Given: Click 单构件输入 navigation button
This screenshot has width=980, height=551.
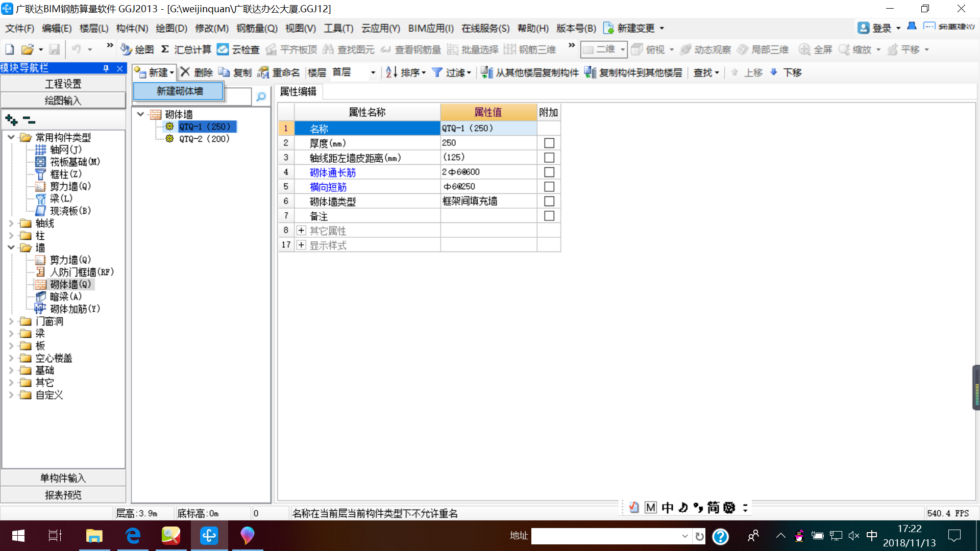Looking at the screenshot, I should [63, 478].
